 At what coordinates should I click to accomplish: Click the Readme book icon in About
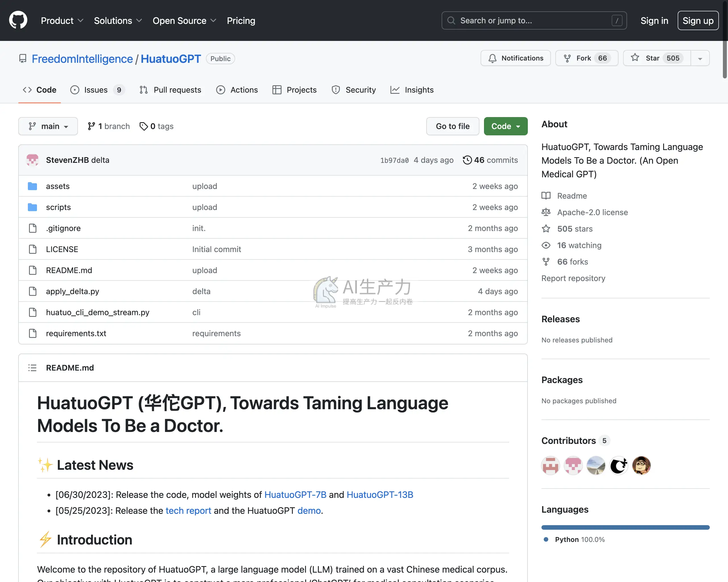[546, 196]
